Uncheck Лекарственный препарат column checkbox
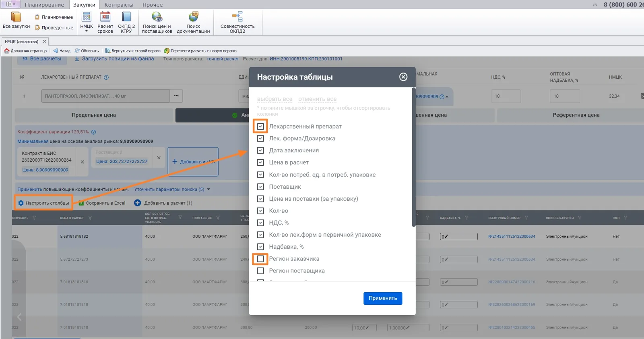The height and width of the screenshot is (339, 644). [260, 126]
